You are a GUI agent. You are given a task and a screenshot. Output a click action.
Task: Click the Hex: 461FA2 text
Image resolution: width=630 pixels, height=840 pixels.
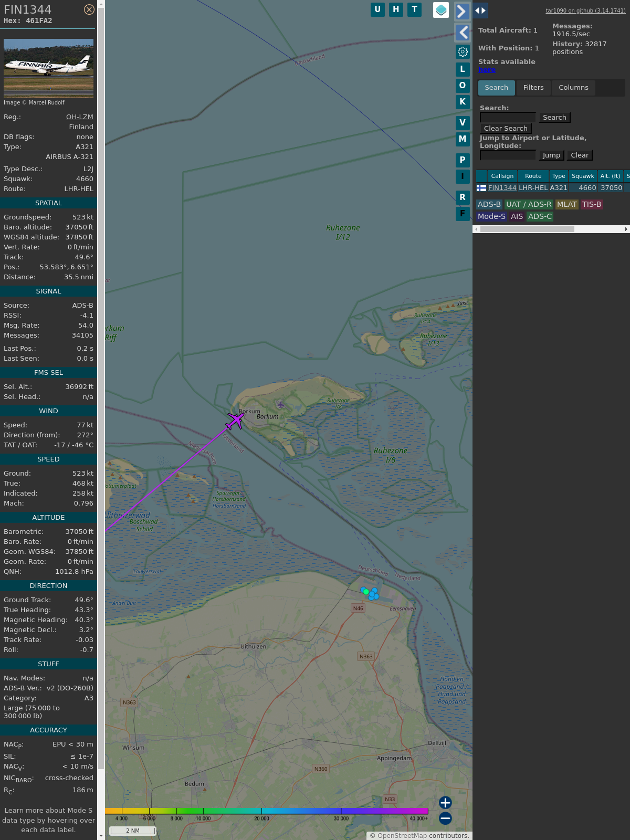(x=28, y=21)
